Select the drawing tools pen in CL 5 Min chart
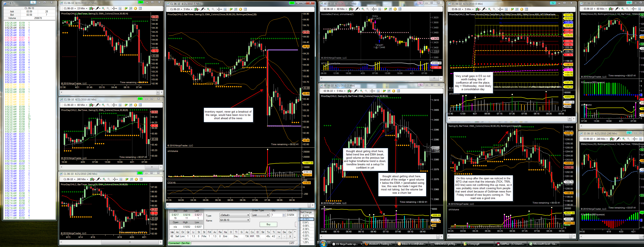This screenshot has height=247, width=644. pos(203,9)
